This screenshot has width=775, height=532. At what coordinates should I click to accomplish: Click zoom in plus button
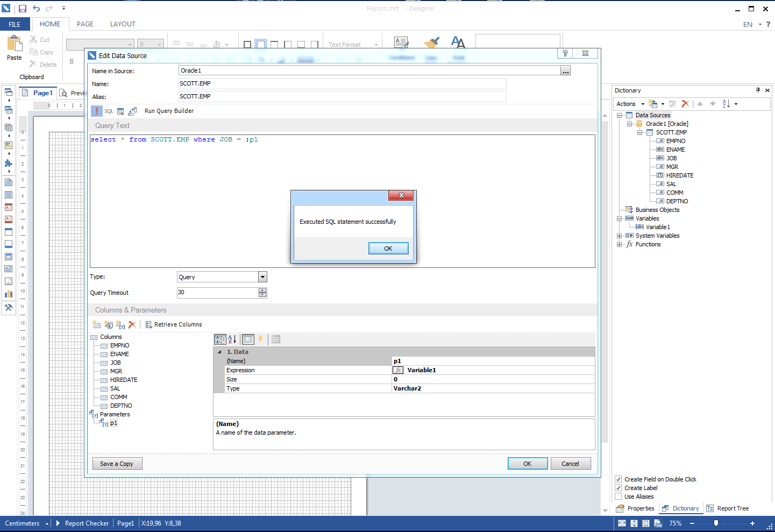click(x=752, y=523)
